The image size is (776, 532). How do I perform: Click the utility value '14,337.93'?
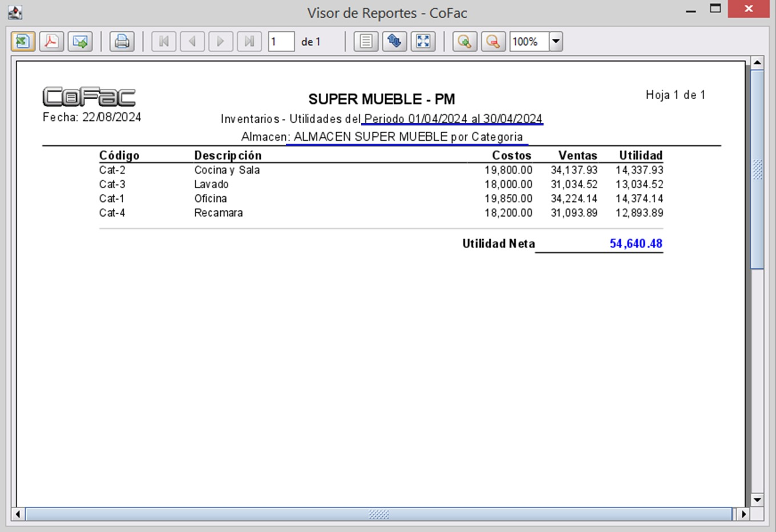[x=640, y=170]
